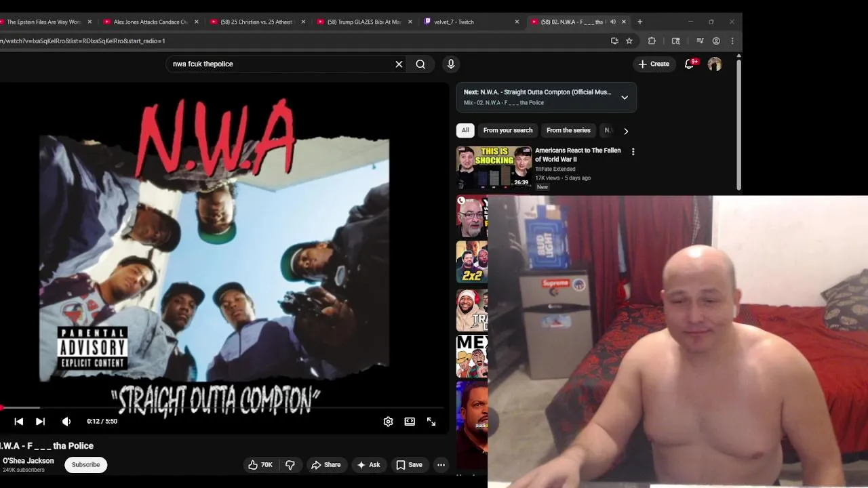Subscribe to O'Shea Jackson channel

85,465
